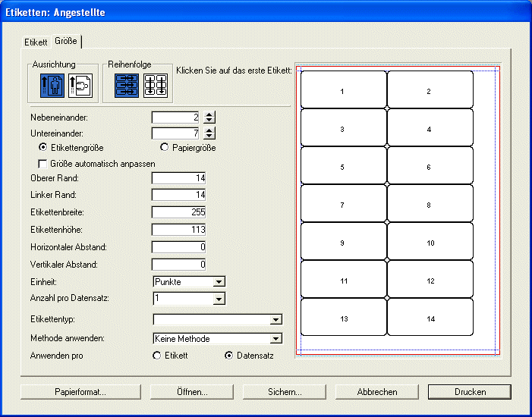
Task: Click the Untereinander spinner arrows
Action: 210,133
